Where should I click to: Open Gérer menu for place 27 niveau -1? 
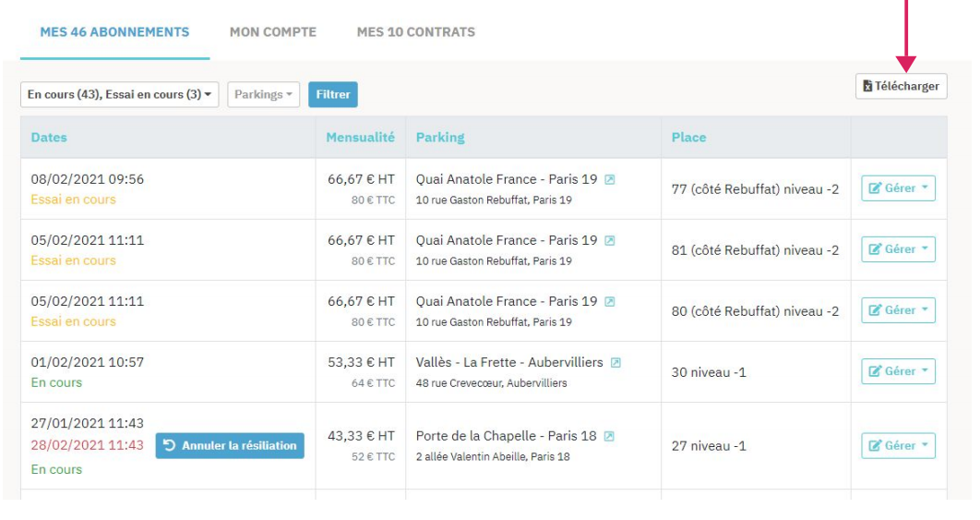(898, 445)
